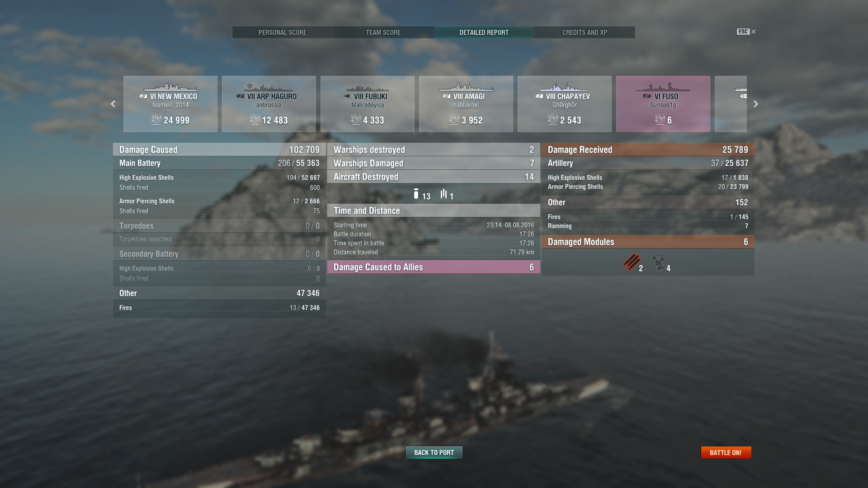Screen dimensions: 868x488
Task: Click the ship class icon beside VIII CHAPAYEV
Action: coord(539,96)
